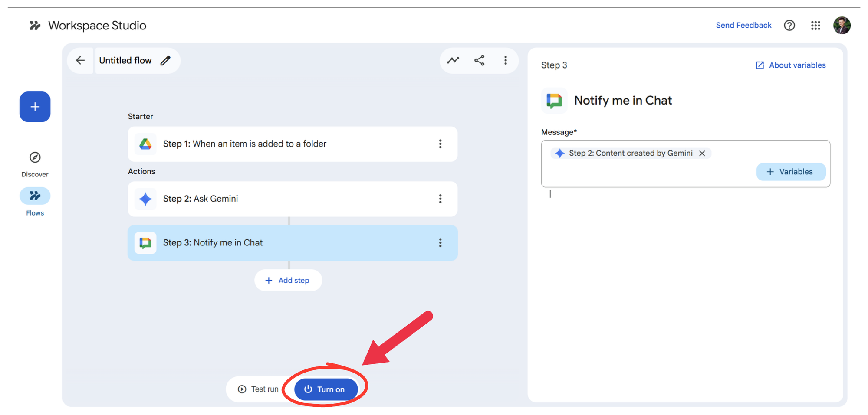This screenshot has width=868, height=415.
Task: Click the Google Drive icon in Step 1
Action: click(145, 144)
